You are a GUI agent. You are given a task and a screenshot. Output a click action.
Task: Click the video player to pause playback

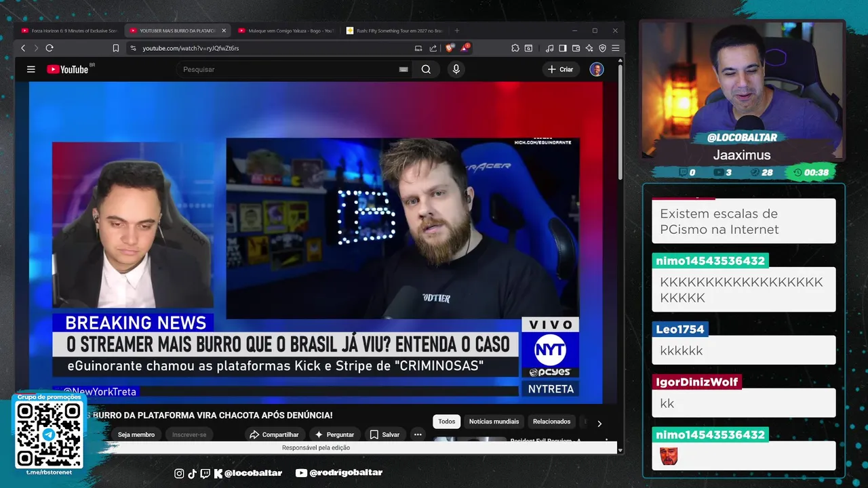coord(315,243)
